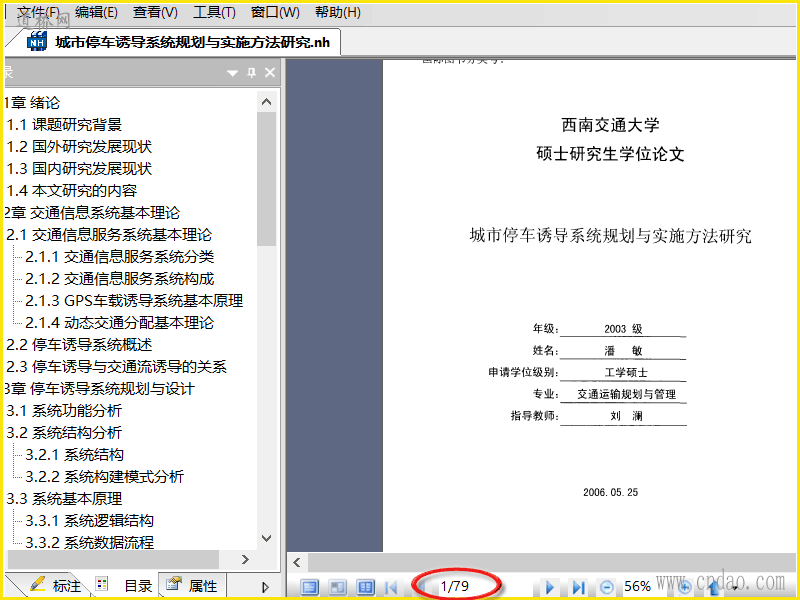The height and width of the screenshot is (600, 800).
Task: Select outline item 2.1.2 交通信息服务系统构成
Action: coord(119,278)
